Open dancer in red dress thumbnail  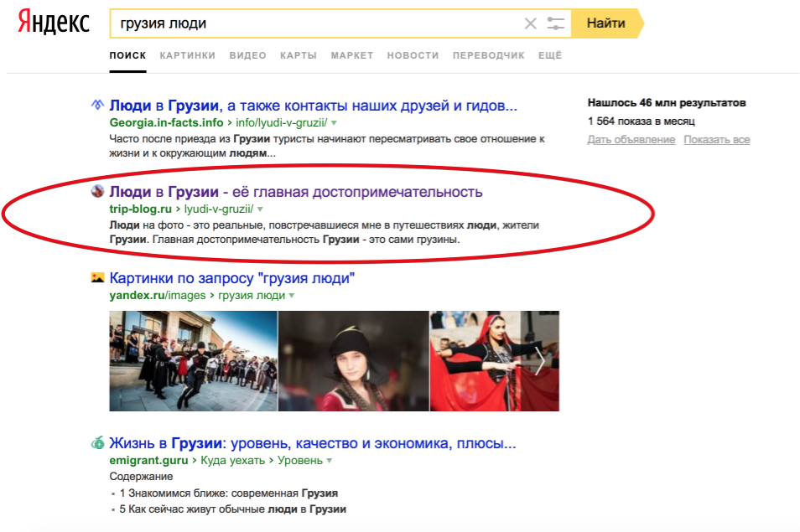click(x=495, y=361)
